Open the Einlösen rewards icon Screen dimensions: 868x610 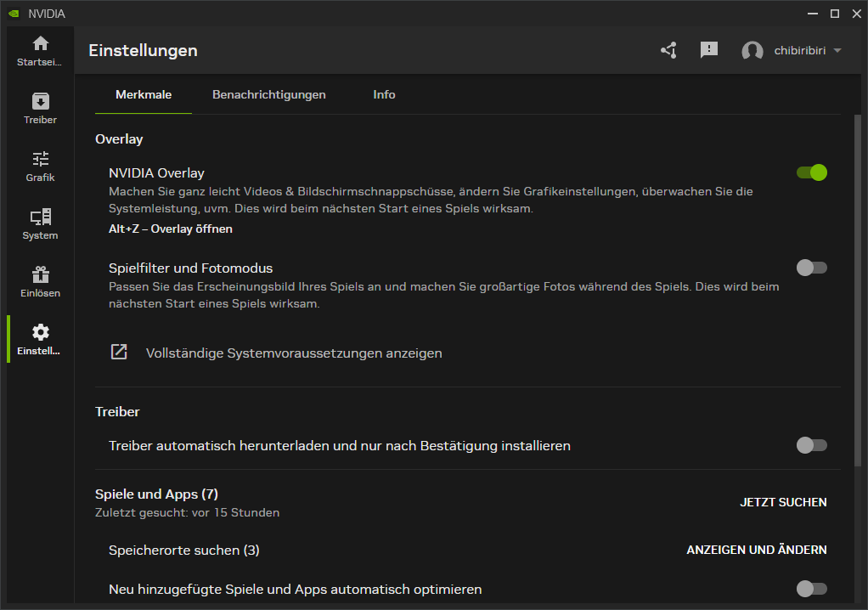[40, 280]
